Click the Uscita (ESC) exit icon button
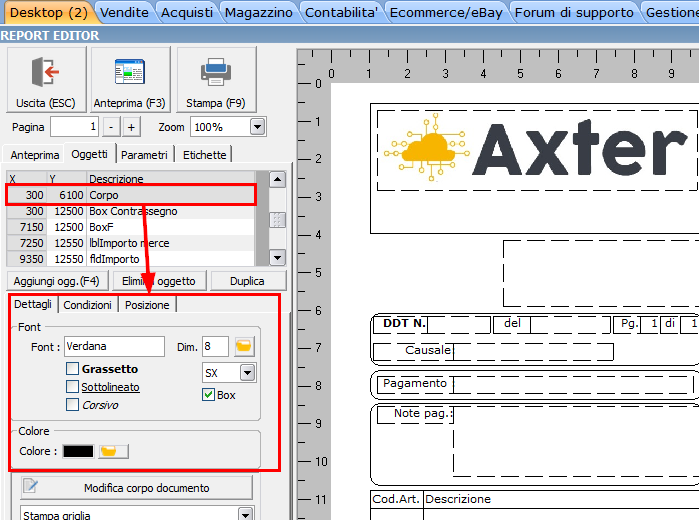699x520 pixels. tap(46, 79)
